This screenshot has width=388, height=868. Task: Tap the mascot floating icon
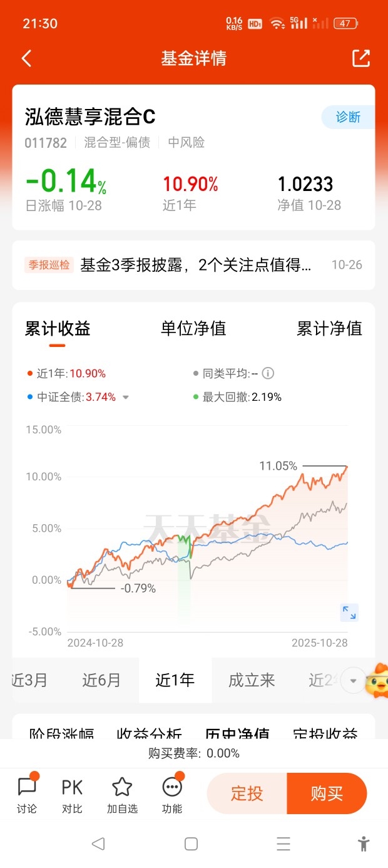[379, 680]
